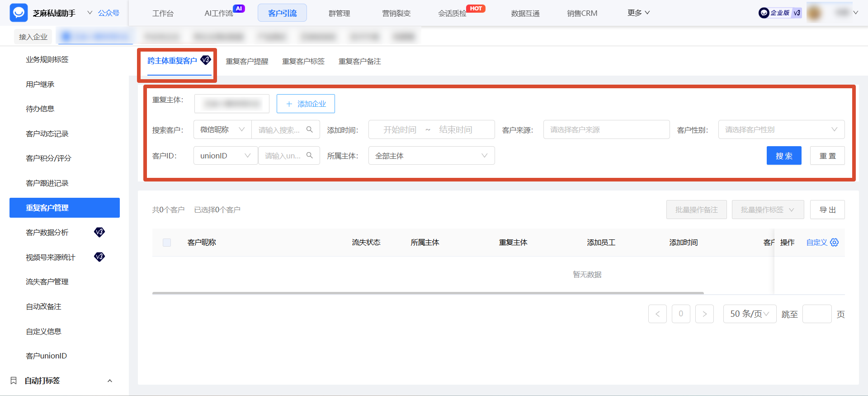
Task: Switch to the 重复客户标签 tab
Action: coord(303,61)
